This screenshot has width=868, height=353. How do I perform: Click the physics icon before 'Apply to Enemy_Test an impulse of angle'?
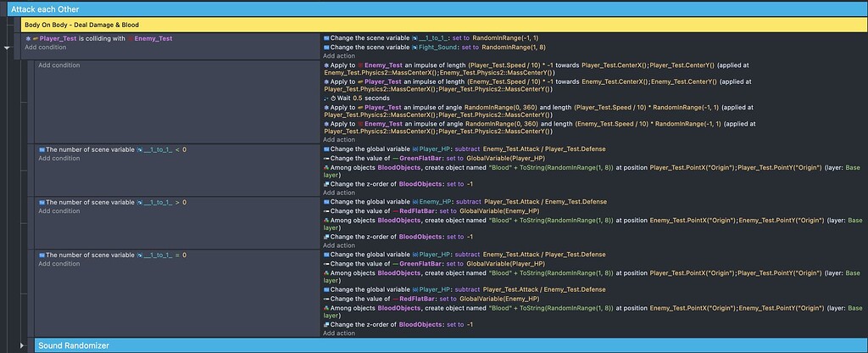[326, 124]
